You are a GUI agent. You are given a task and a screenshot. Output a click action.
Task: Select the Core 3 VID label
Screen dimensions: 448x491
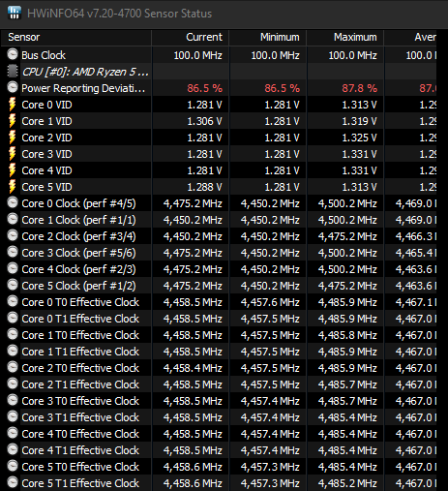(x=46, y=154)
